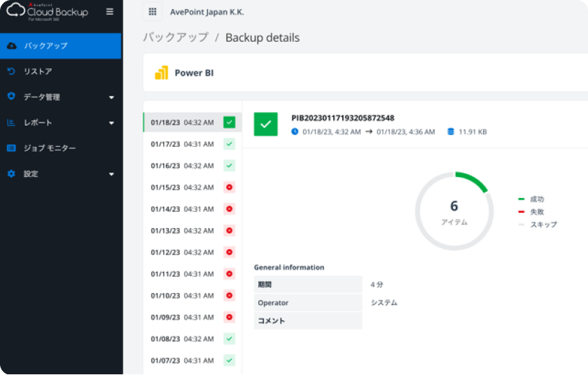
Task: Click the failed status icon for 01/14/23
Action: point(229,208)
